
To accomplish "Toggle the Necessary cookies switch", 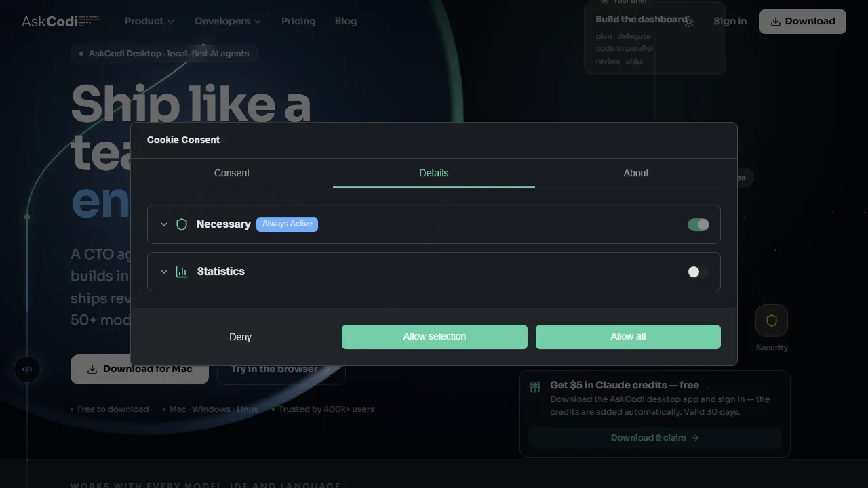I will coord(698,224).
